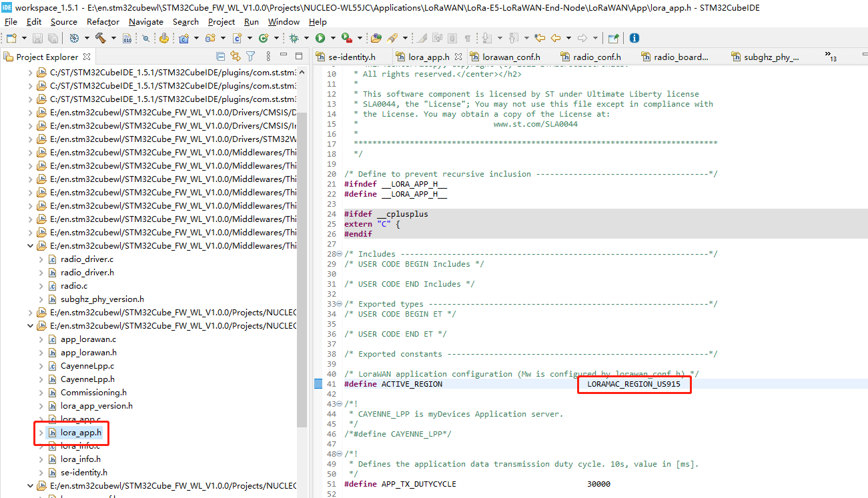Select subghz_phy_version.h in the tree
Image resolution: width=868 pixels, height=498 pixels.
click(x=102, y=299)
